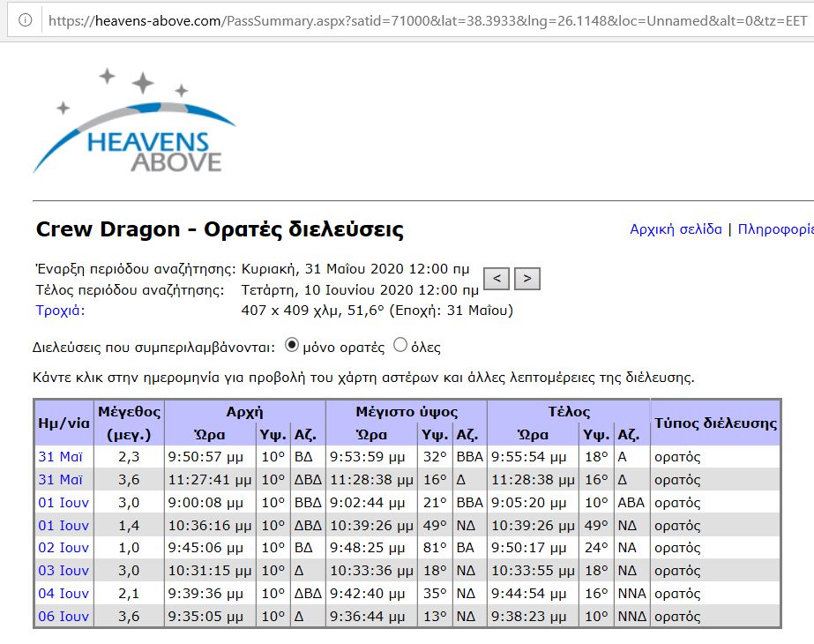
Task: Open the 03 Ιουν pass date link
Action: pos(63,571)
